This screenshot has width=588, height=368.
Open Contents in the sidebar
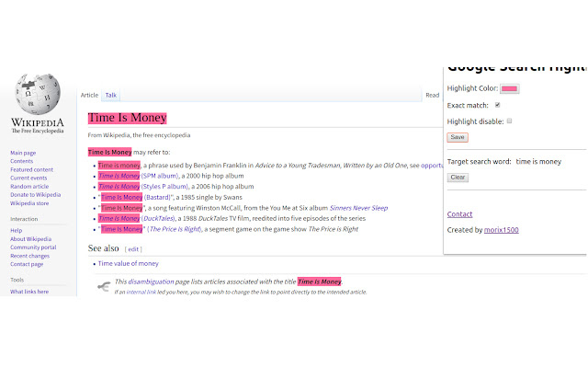[x=21, y=161]
